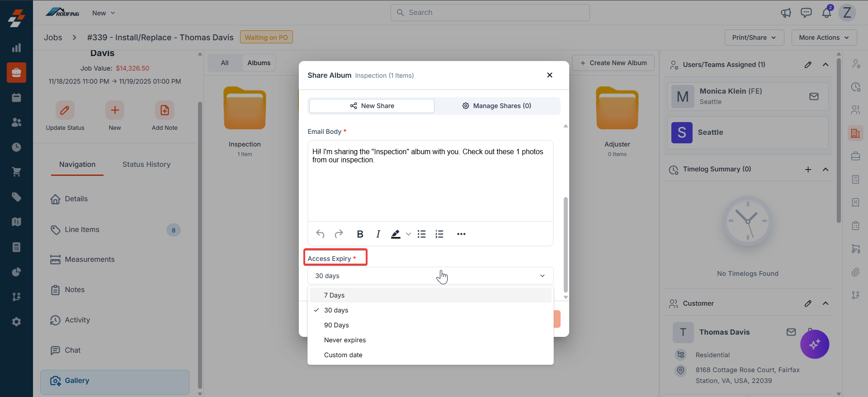Open the shopping cart sidebar icon
Image resolution: width=868 pixels, height=397 pixels.
point(16,172)
